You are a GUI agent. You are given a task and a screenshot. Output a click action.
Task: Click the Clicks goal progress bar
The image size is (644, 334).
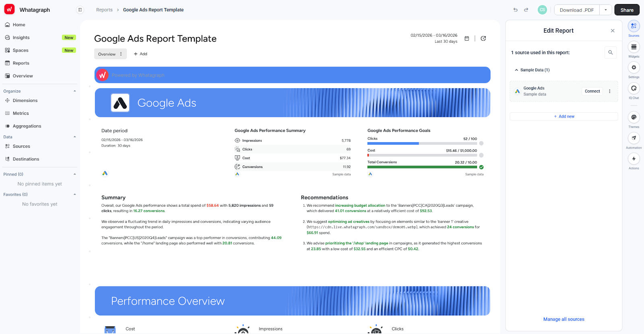422,143
